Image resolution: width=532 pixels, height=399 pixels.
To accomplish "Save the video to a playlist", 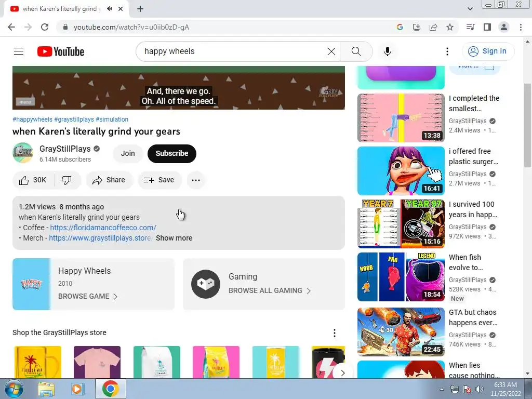I will point(159,180).
